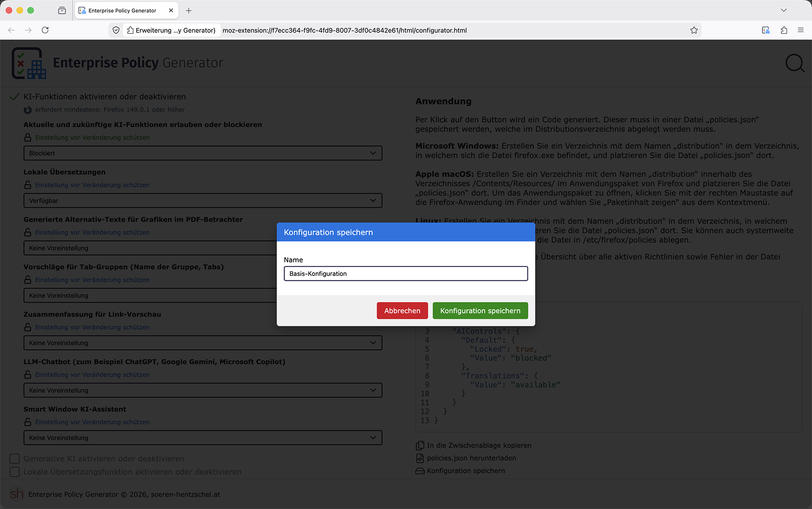Bookmark page with the star icon

[694, 30]
